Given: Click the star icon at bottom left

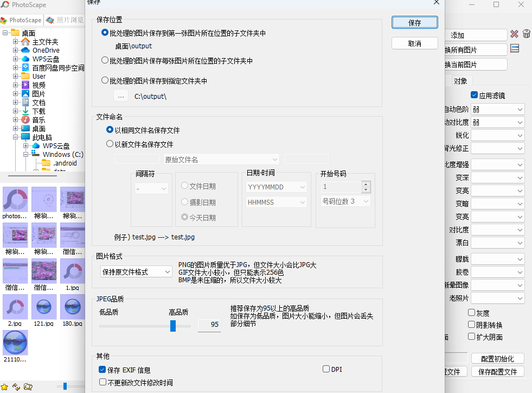Looking at the screenshot, I should (5, 386).
